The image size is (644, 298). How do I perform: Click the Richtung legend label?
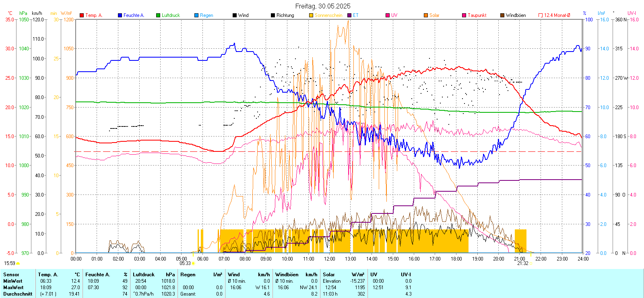coord(285,15)
